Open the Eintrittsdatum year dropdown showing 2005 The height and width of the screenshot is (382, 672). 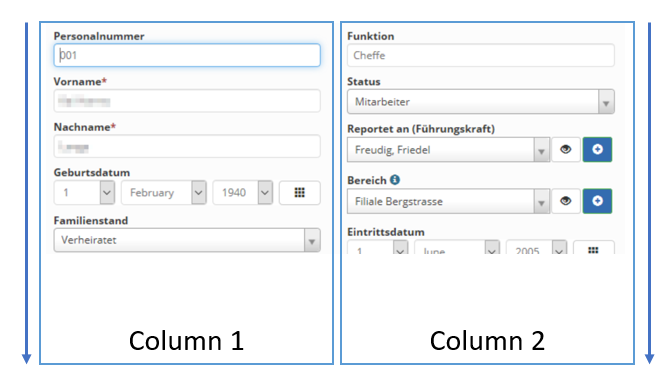pos(537,248)
